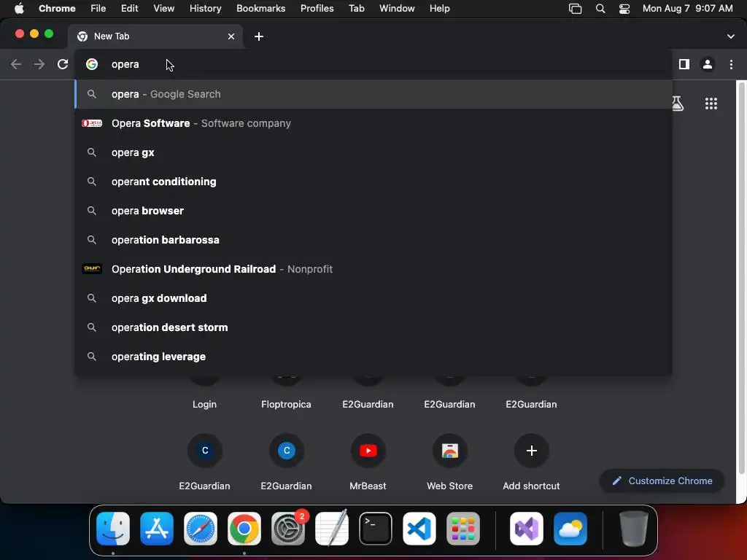This screenshot has height=560, width=747.
Task: Open the Apple menu
Action: (19, 9)
